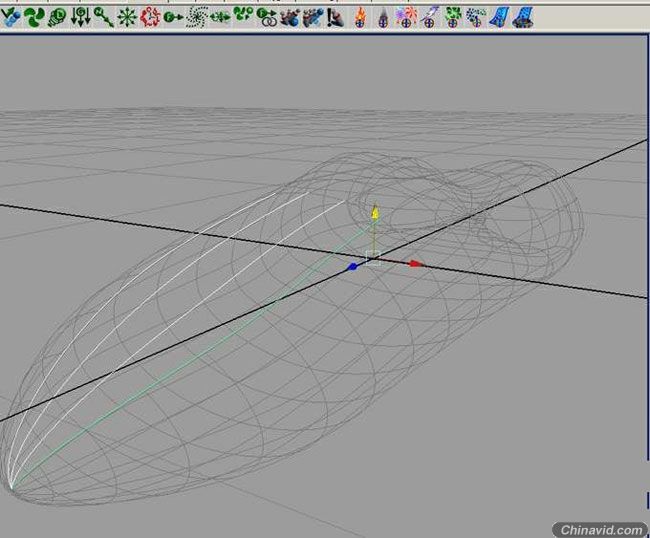The width and height of the screenshot is (650, 538).
Task: Click the exclamation mark rigid body icon
Action: (336, 17)
